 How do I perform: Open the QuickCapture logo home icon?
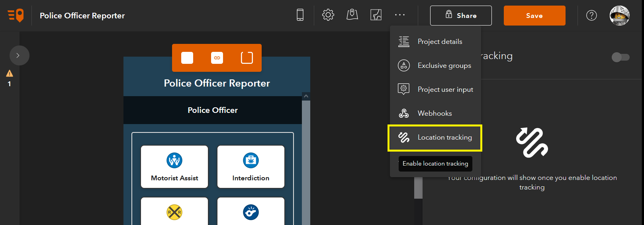(x=16, y=16)
